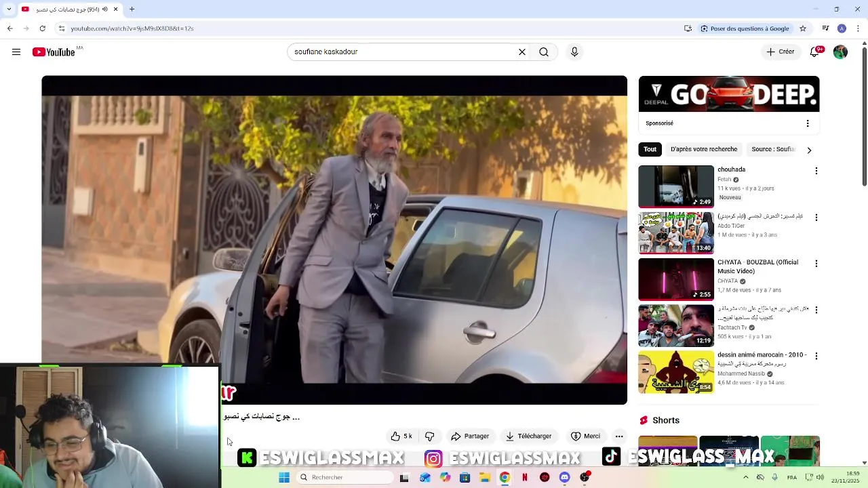The height and width of the screenshot is (488, 868).
Task: Open options for the CHYATA BOUZBAL video
Action: 816,264
